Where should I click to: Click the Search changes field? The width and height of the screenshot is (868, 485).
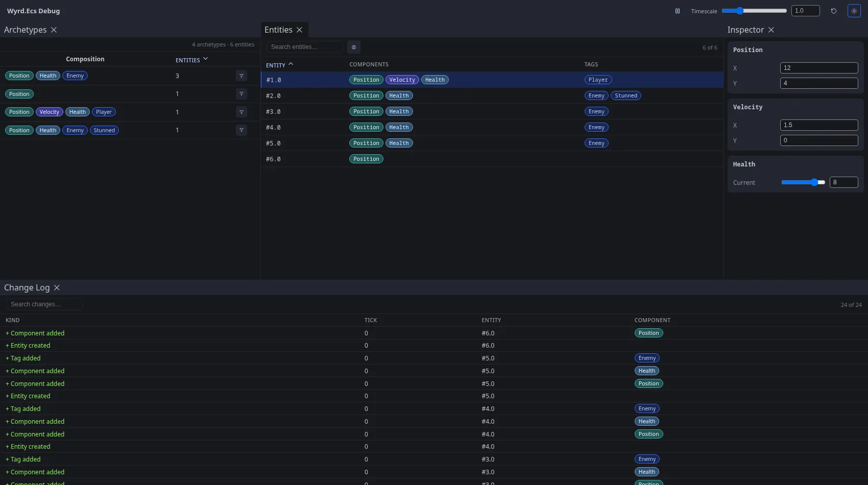pyautogui.click(x=44, y=304)
